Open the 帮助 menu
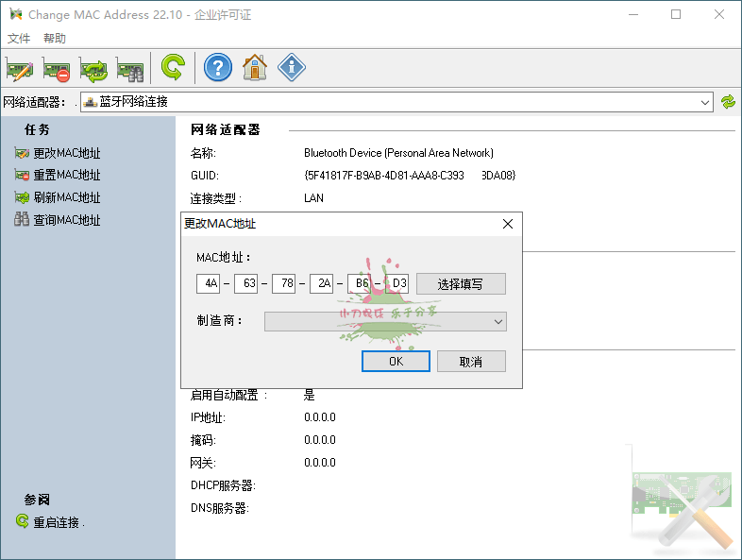 [55, 39]
